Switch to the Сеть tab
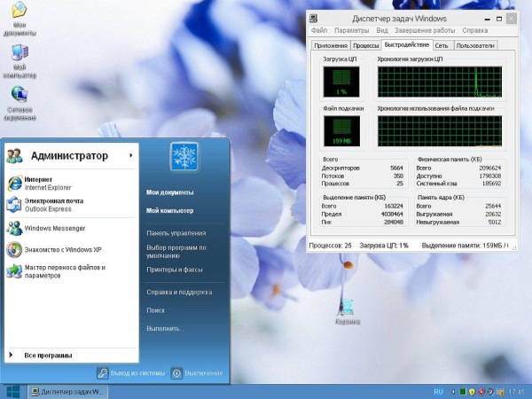This screenshot has height=399, width=532. pos(442,45)
